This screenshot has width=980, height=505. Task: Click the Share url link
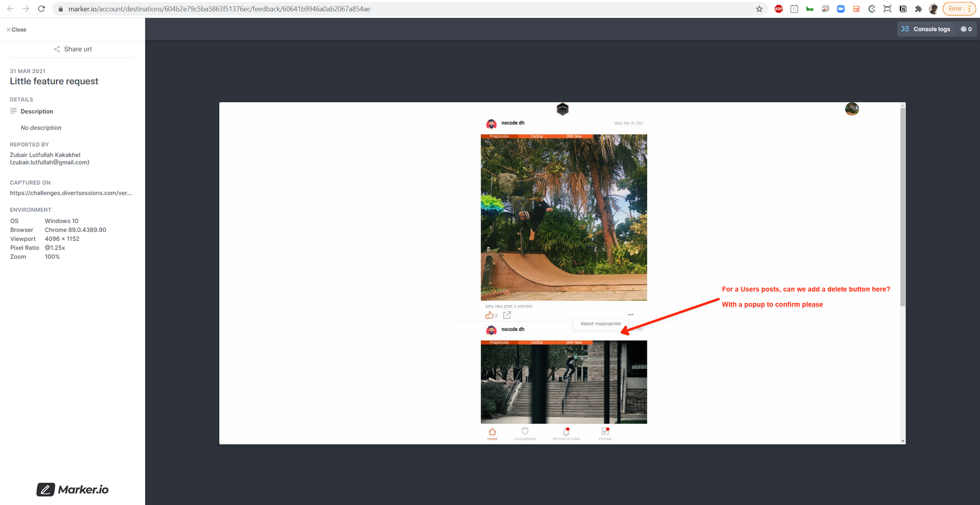click(x=73, y=49)
